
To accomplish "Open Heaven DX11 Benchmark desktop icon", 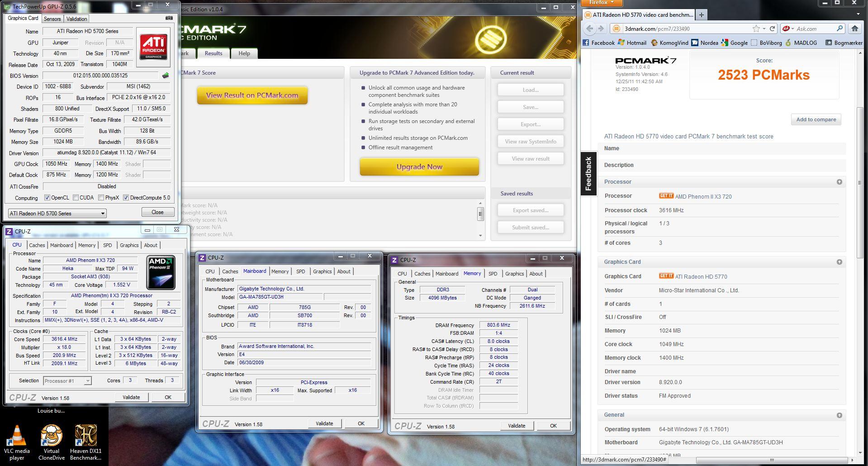I will pyautogui.click(x=85, y=443).
